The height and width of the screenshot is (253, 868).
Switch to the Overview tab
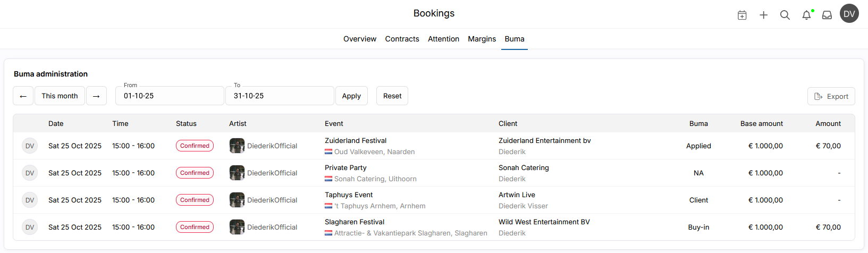[359, 39]
